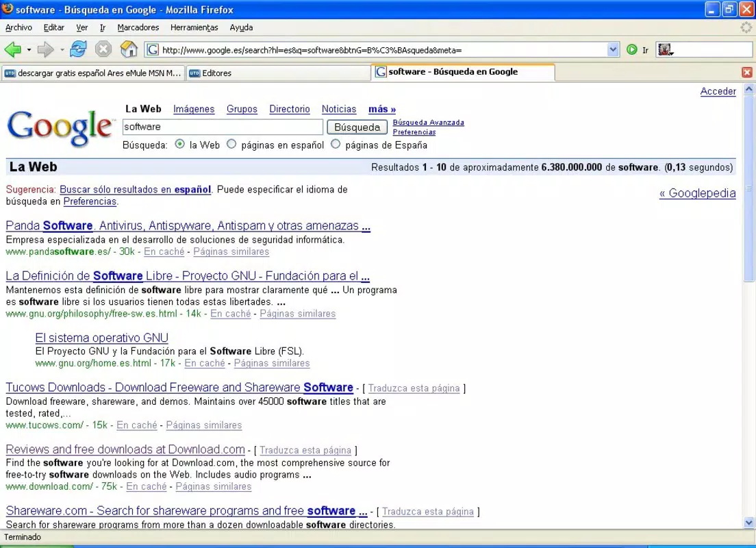The width and height of the screenshot is (756, 548).
Task: Open the Herramientas menu
Action: pyautogui.click(x=194, y=27)
